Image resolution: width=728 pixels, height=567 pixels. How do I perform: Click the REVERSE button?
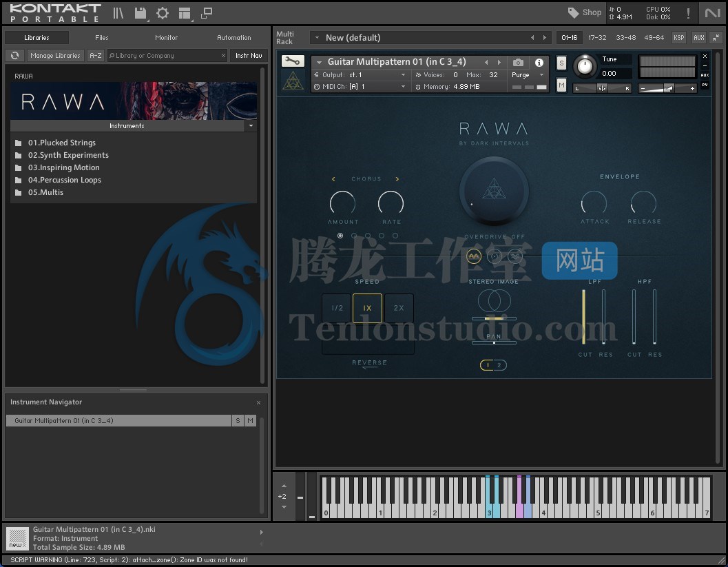(370, 363)
